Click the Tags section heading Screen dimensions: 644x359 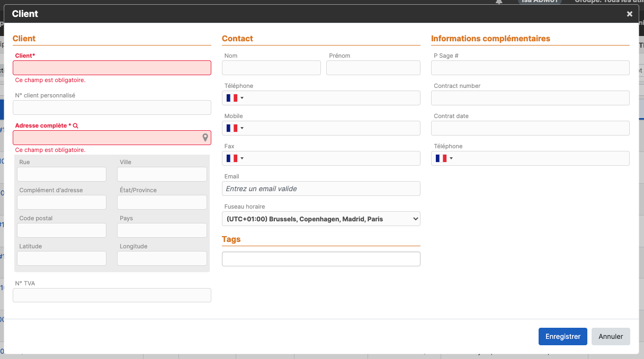(x=231, y=239)
